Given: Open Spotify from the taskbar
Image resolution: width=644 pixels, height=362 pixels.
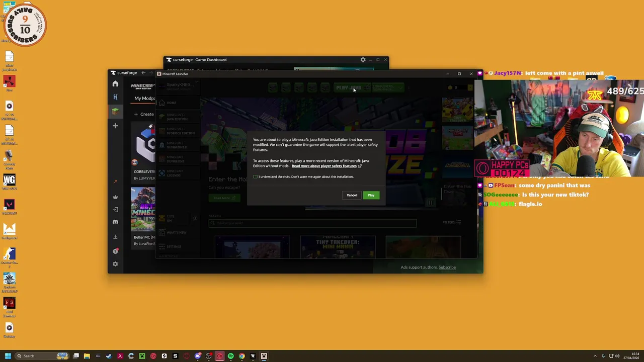Looking at the screenshot, I should tap(230, 356).
